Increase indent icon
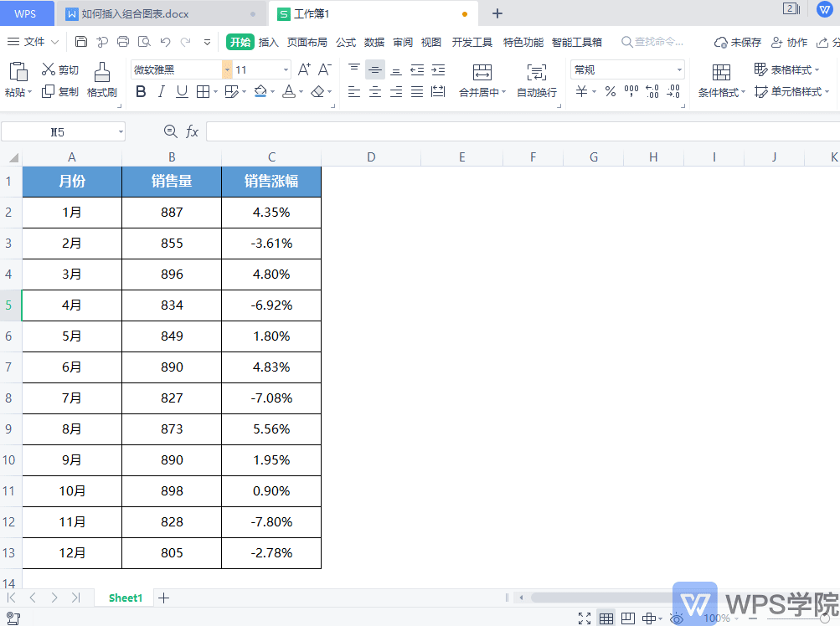 pyautogui.click(x=438, y=69)
